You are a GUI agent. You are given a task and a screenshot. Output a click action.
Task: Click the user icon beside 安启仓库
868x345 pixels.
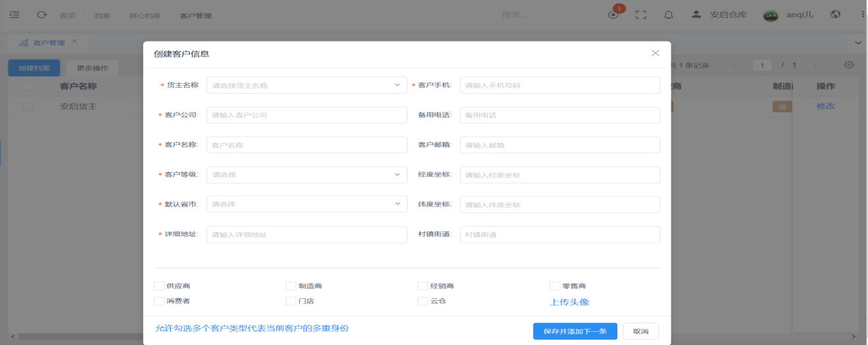(x=696, y=14)
